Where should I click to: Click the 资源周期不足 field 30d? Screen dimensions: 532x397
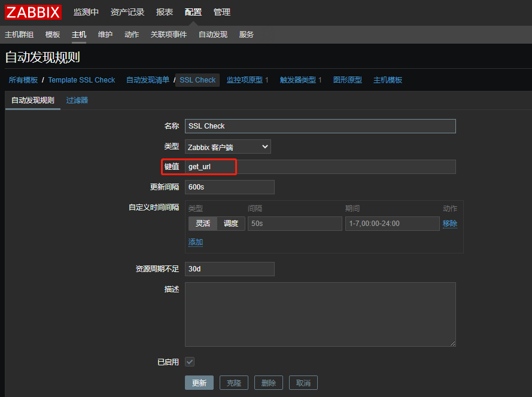230,269
